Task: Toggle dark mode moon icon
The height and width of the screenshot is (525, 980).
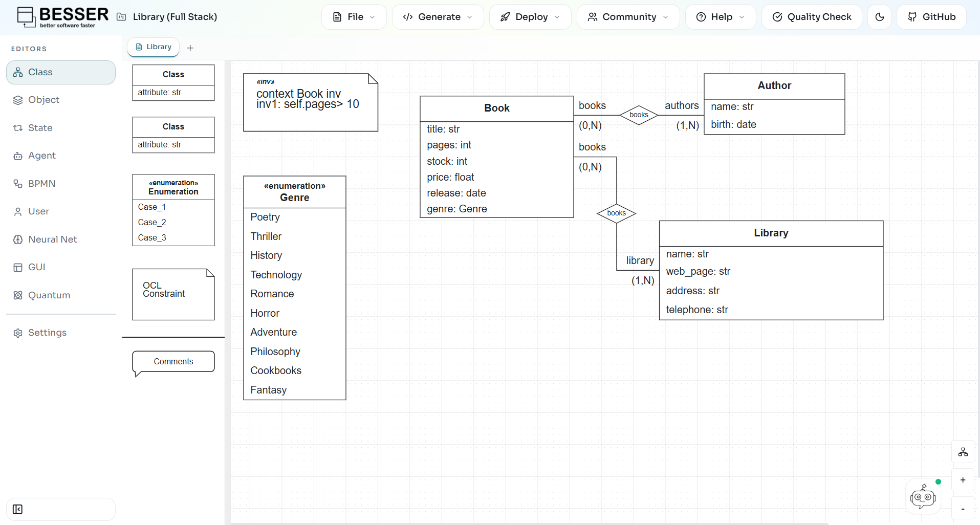Action: coord(880,17)
